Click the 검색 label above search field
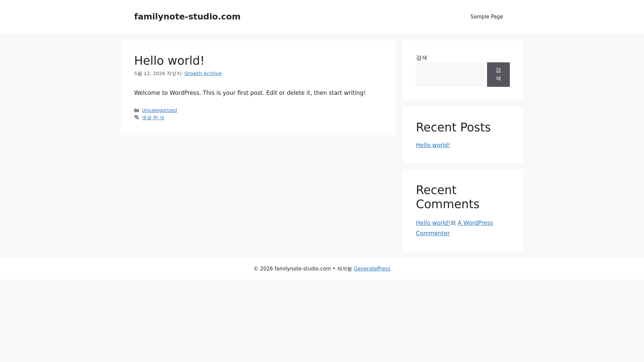Viewport: 644px width, 362px height. pyautogui.click(x=421, y=58)
